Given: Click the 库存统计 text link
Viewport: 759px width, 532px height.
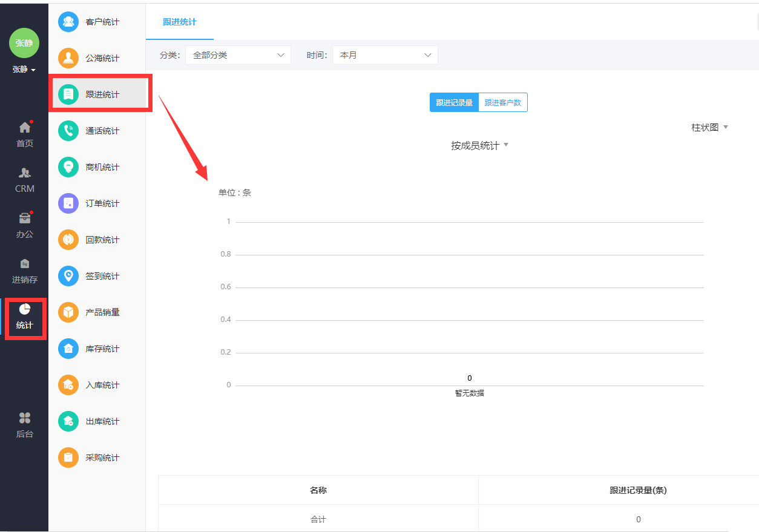Looking at the screenshot, I should [102, 349].
